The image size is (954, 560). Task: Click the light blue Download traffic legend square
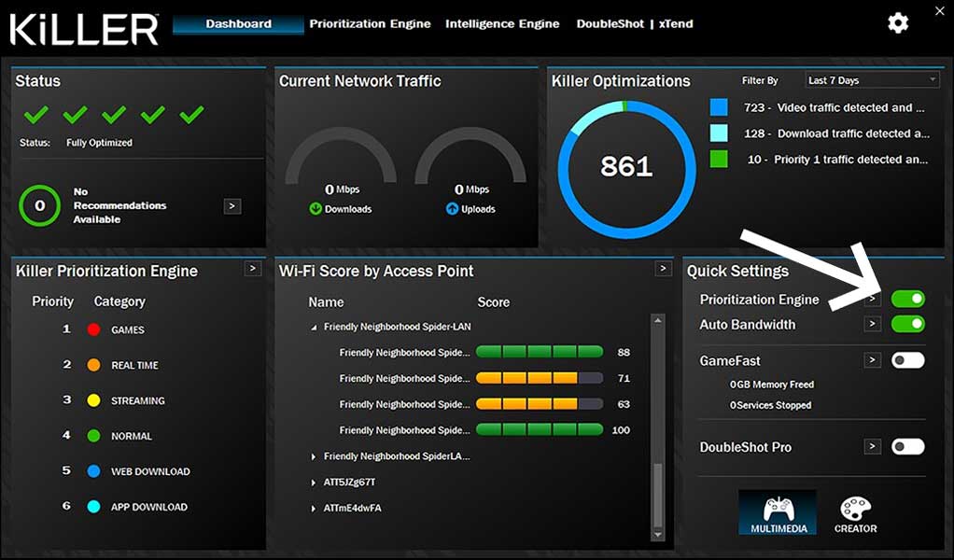coord(719,133)
